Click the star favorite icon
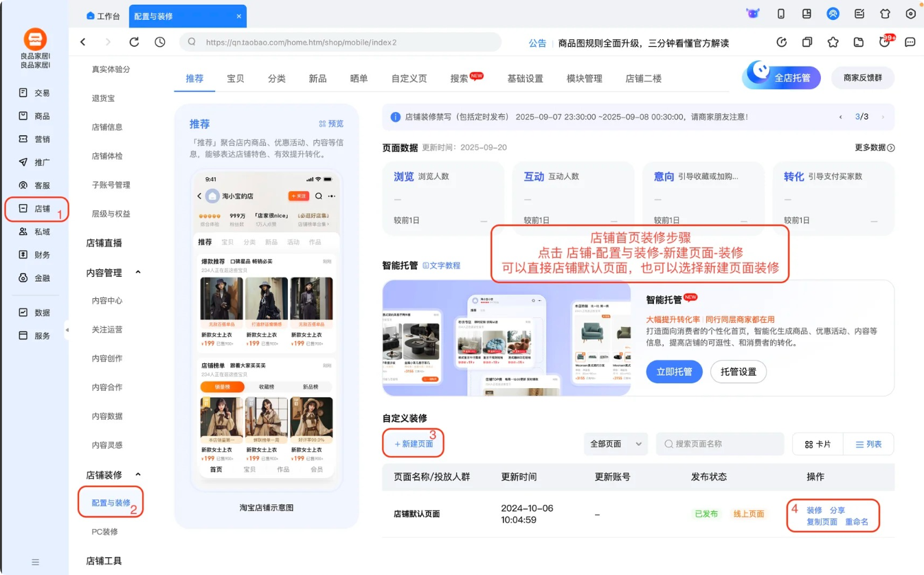This screenshot has height=575, width=924. point(833,42)
